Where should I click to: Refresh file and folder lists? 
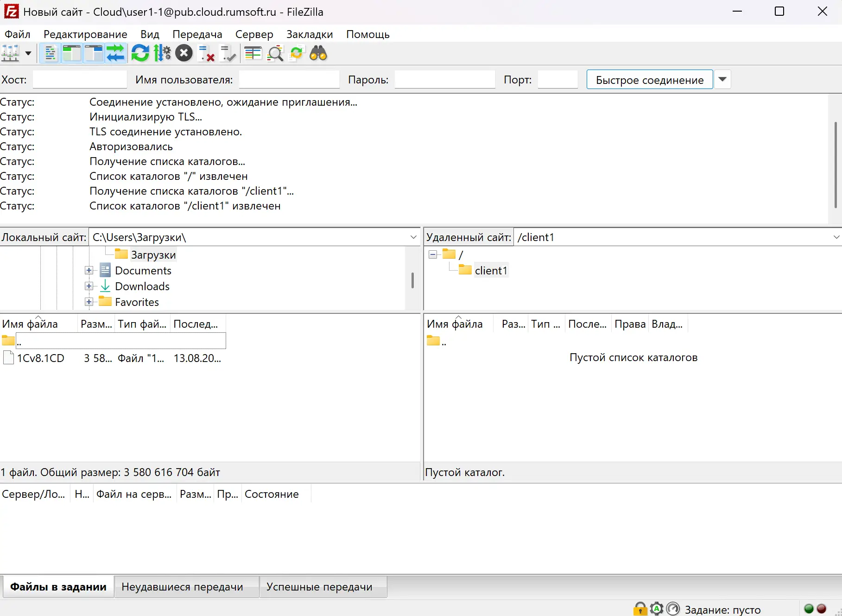[140, 53]
